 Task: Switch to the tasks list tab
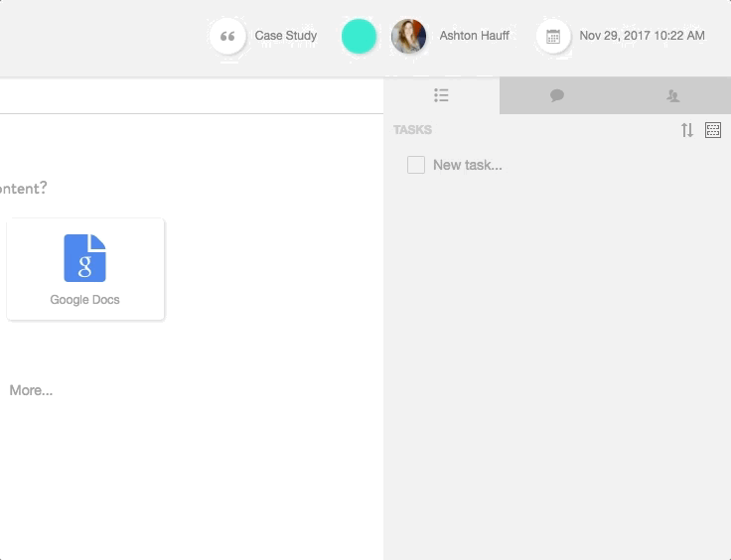[x=441, y=95]
